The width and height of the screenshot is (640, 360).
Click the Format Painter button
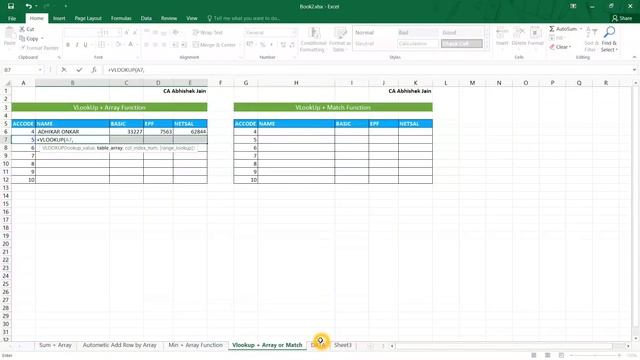tap(39, 48)
